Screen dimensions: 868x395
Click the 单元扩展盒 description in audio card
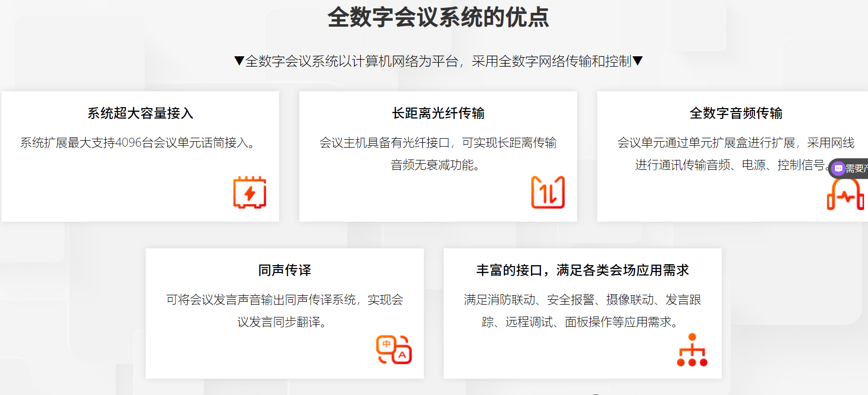tap(736, 143)
